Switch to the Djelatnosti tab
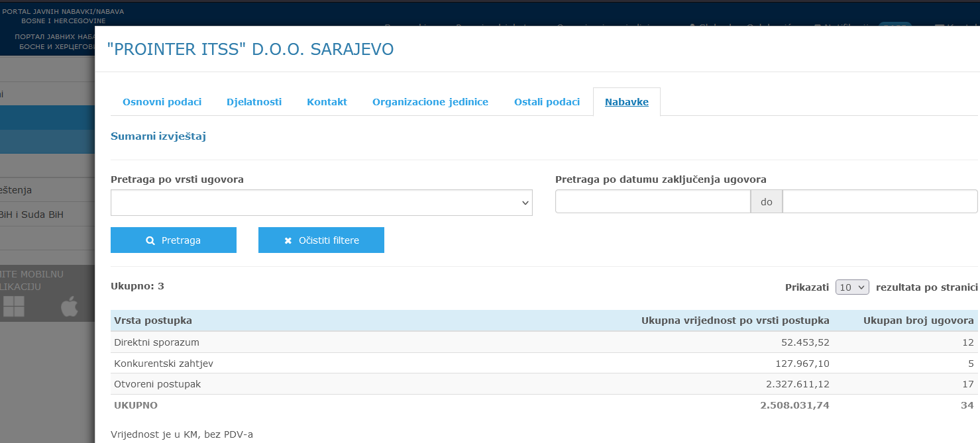Image resolution: width=980 pixels, height=443 pixels. coord(254,102)
